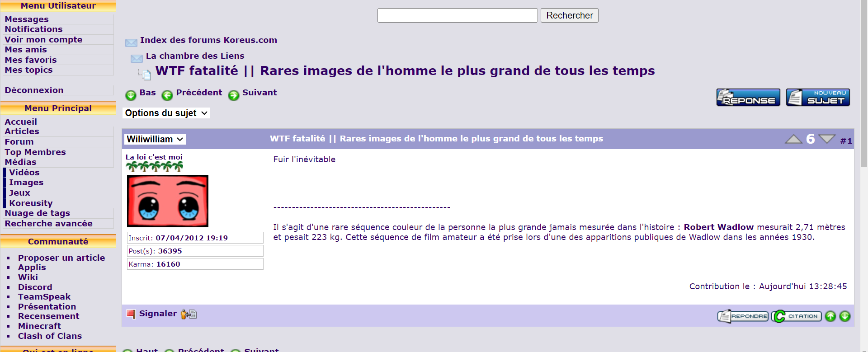Click the search text input field
868x352 pixels.
click(457, 15)
